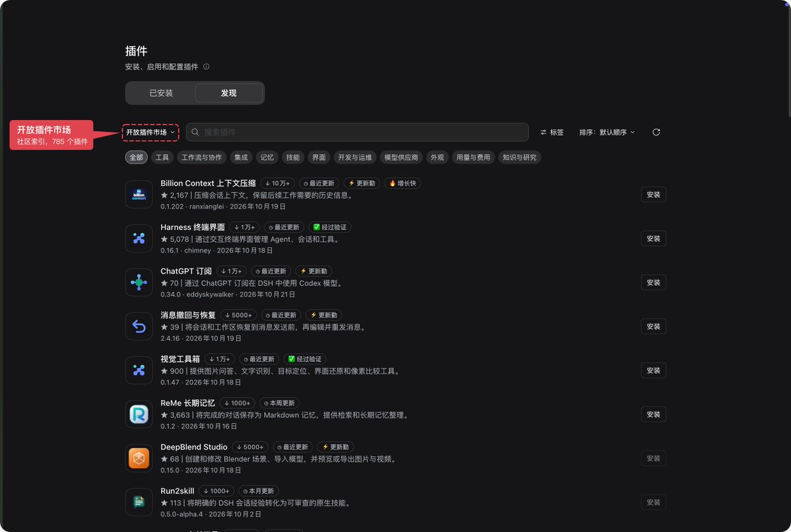The image size is (791, 532).
Task: Click the 经过验证 badge on 视觉工具箱
Action: [x=305, y=359]
